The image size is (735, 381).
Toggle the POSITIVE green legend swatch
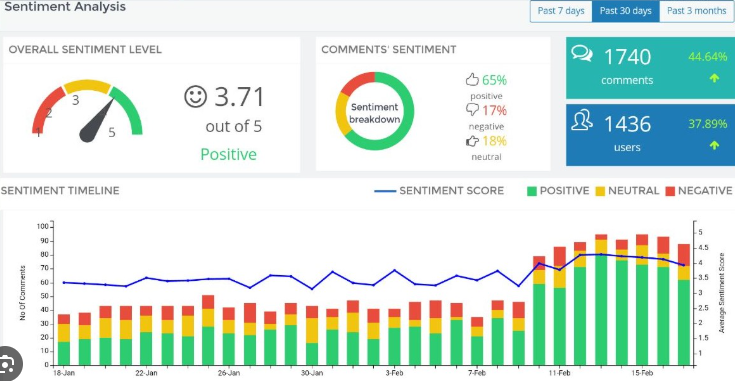[532, 191]
